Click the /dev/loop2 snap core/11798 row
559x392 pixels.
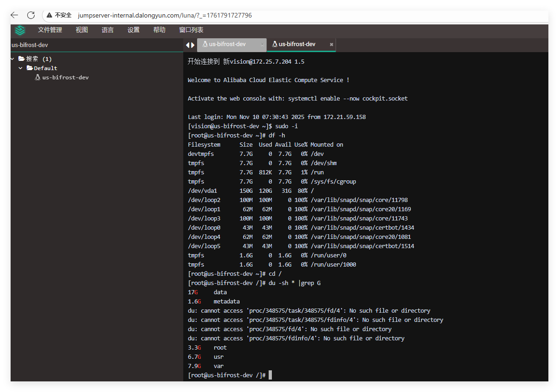pyautogui.click(x=298, y=200)
